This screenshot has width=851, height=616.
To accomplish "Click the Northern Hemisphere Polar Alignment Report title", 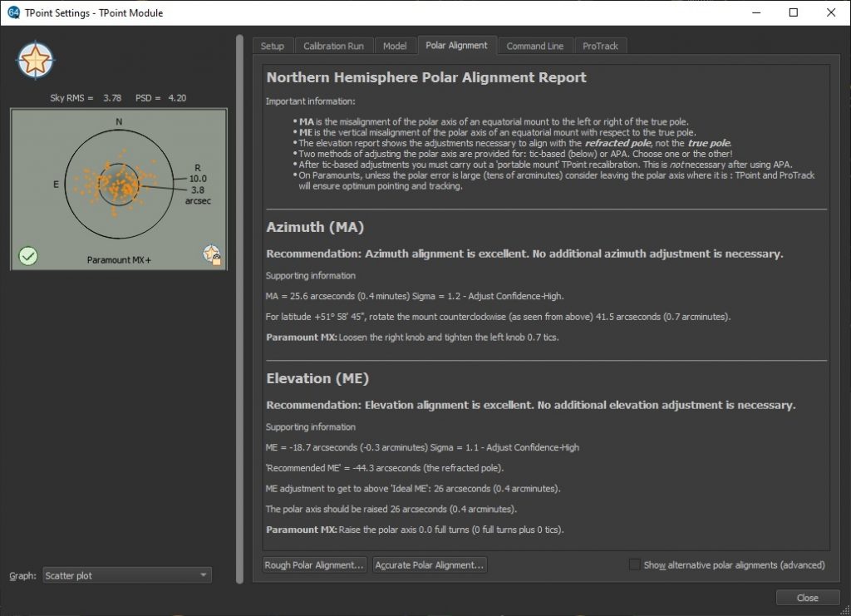I will click(426, 77).
